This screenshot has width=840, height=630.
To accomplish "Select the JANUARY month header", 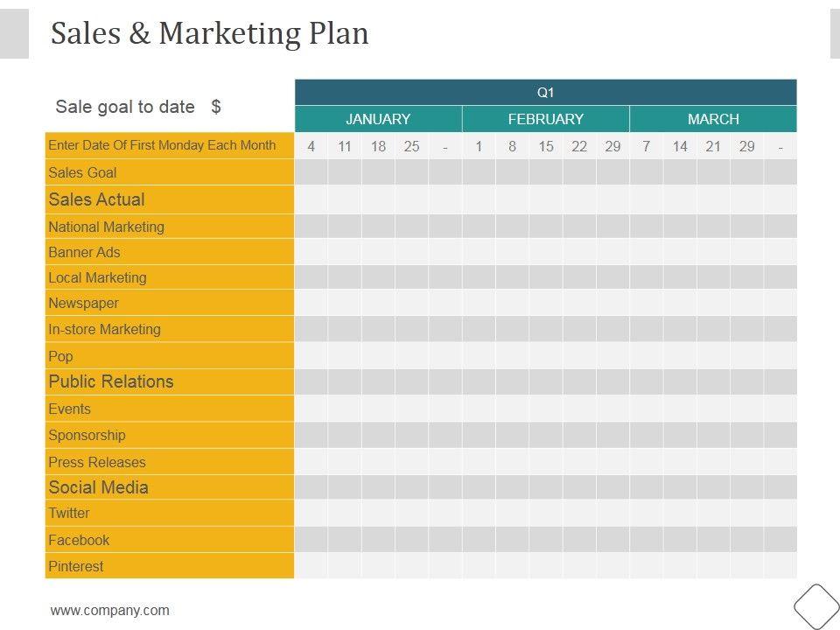I will (378, 119).
